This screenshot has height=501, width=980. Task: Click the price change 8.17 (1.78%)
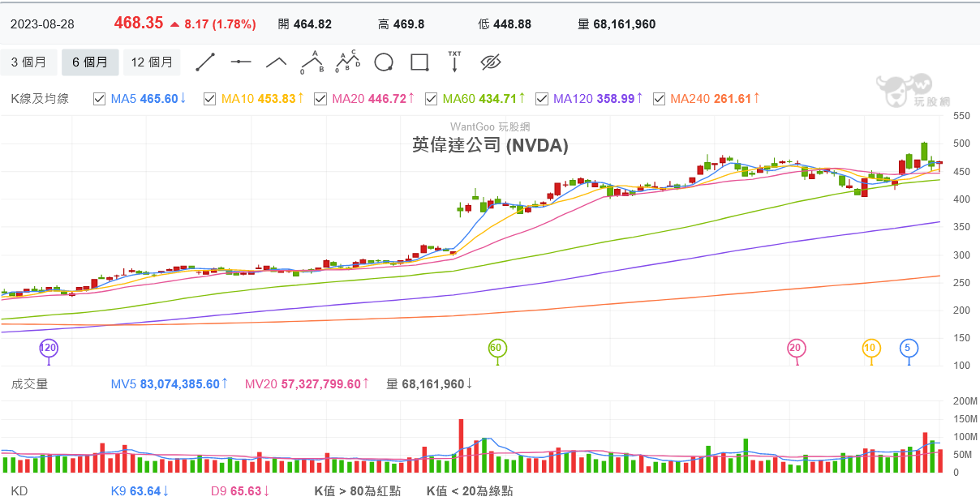click(x=213, y=24)
